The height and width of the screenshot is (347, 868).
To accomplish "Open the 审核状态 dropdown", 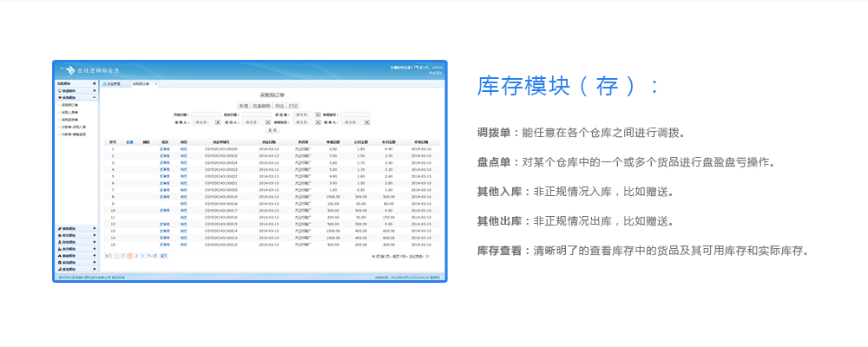I will 306,121.
